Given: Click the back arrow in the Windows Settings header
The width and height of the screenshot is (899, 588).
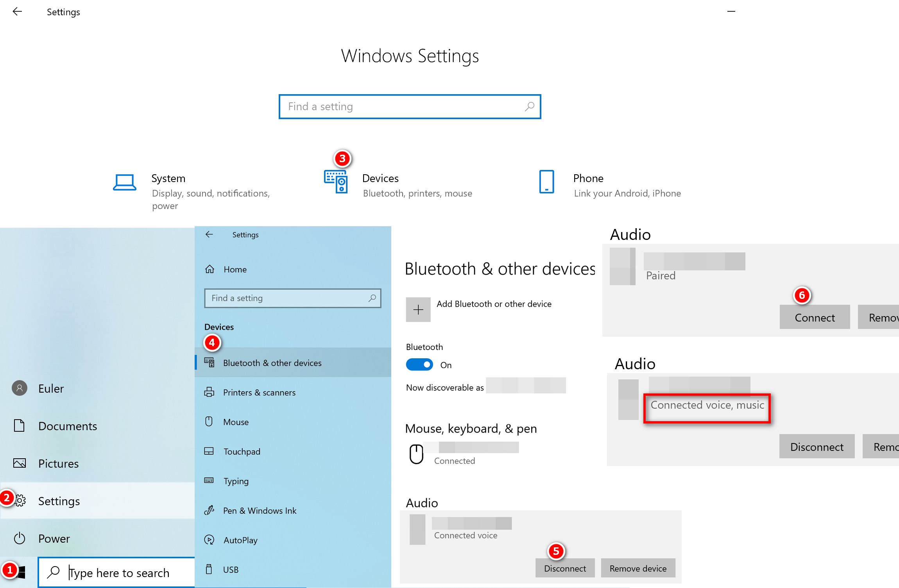Looking at the screenshot, I should click(x=17, y=12).
